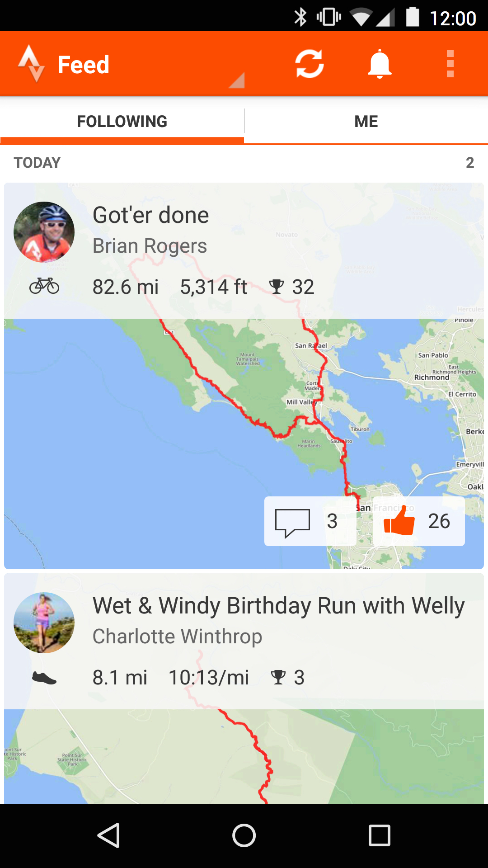Tap the Strava logo icon
This screenshot has width=488, height=868.
pyautogui.click(x=31, y=64)
